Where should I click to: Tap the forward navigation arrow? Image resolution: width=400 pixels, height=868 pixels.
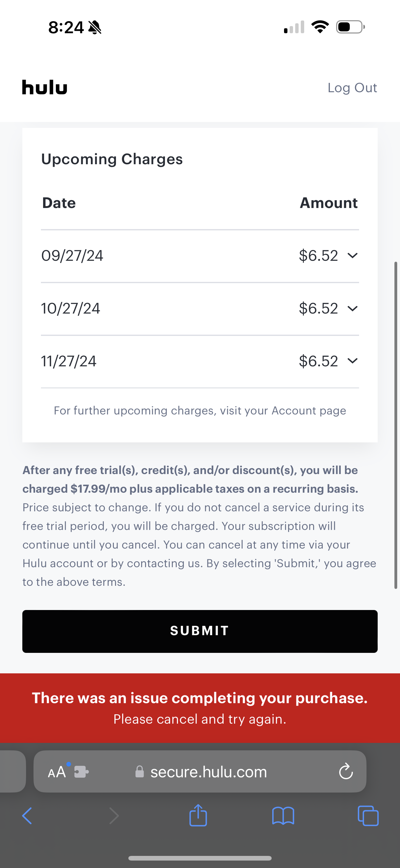114,816
